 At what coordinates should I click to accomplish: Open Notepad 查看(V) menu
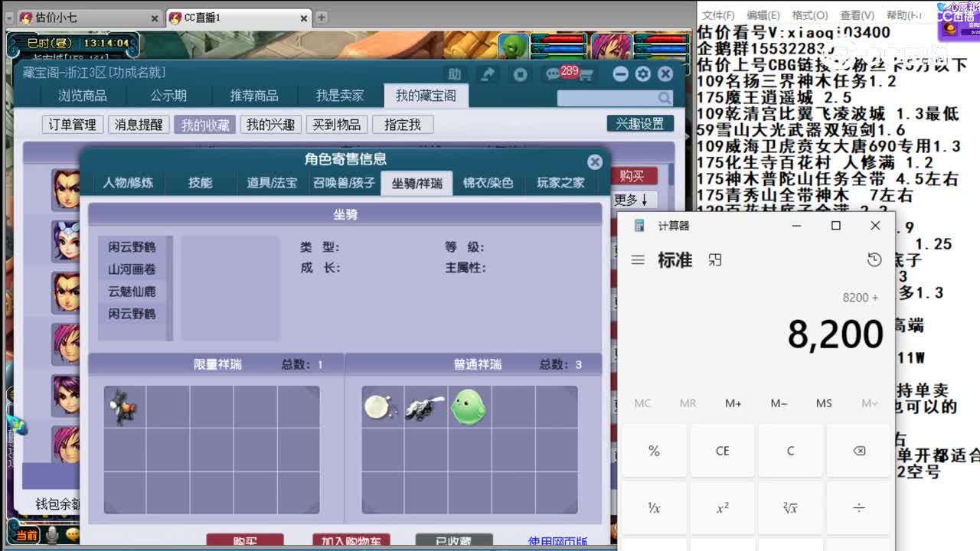coord(857,15)
